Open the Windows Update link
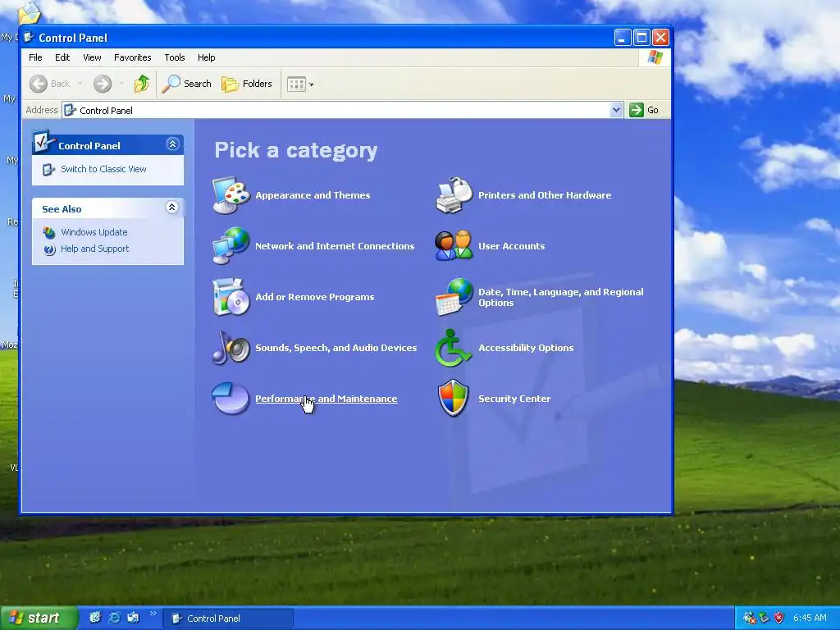Image resolution: width=840 pixels, height=630 pixels. click(x=94, y=232)
